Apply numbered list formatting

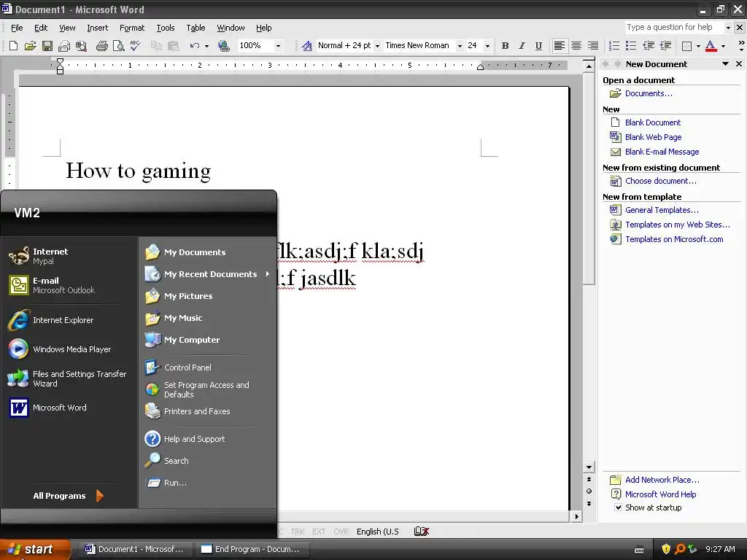614,46
